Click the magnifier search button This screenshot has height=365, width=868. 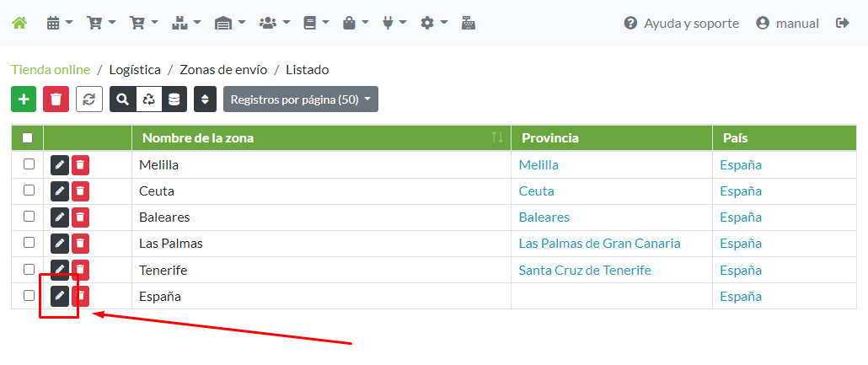(x=123, y=99)
